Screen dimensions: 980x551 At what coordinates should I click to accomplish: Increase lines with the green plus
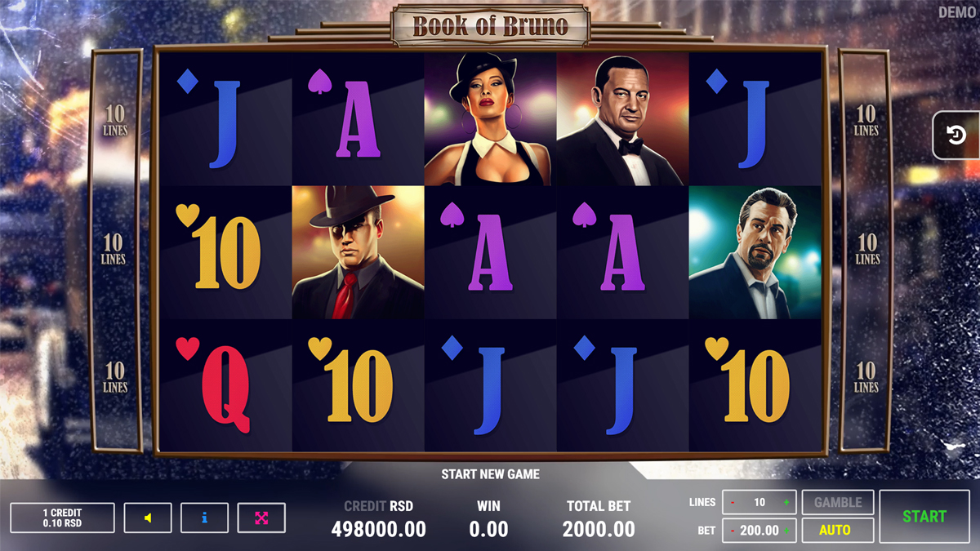pyautogui.click(x=786, y=502)
